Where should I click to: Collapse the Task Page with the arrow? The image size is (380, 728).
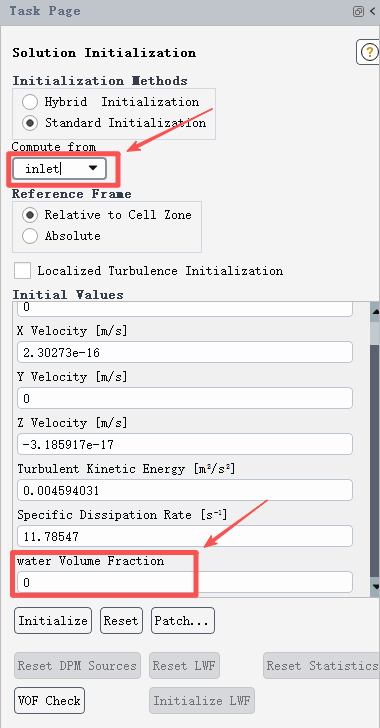pos(373,12)
